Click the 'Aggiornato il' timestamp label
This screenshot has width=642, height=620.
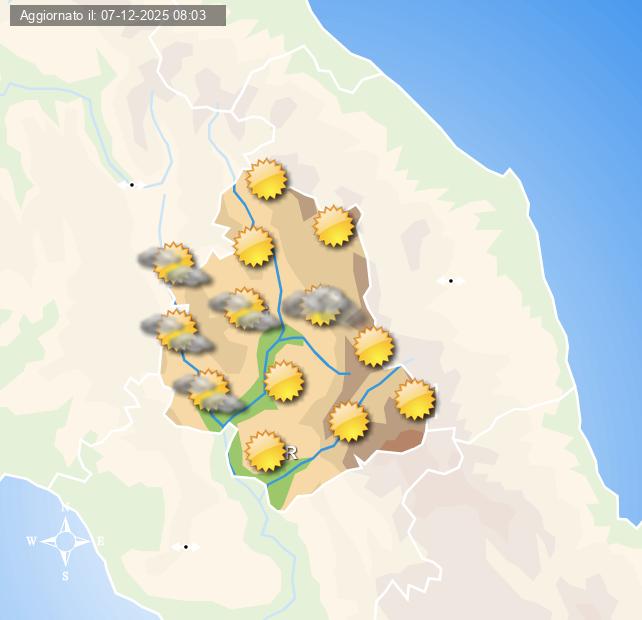[113, 16]
